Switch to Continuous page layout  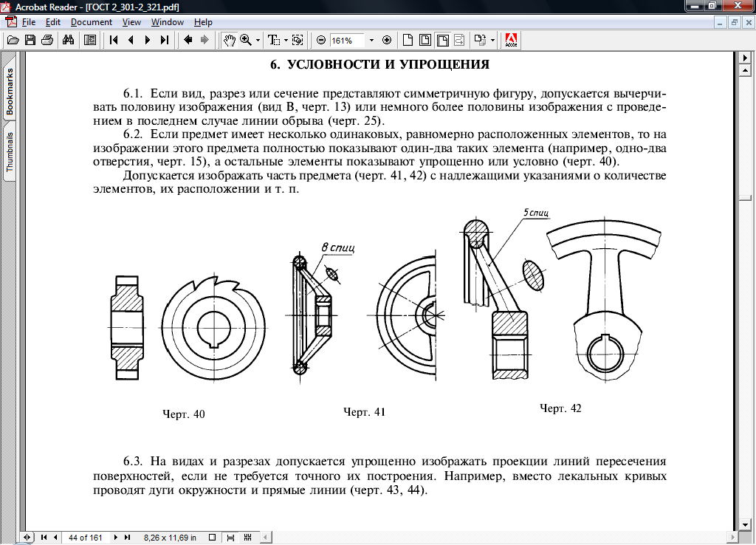pyautogui.click(x=230, y=538)
